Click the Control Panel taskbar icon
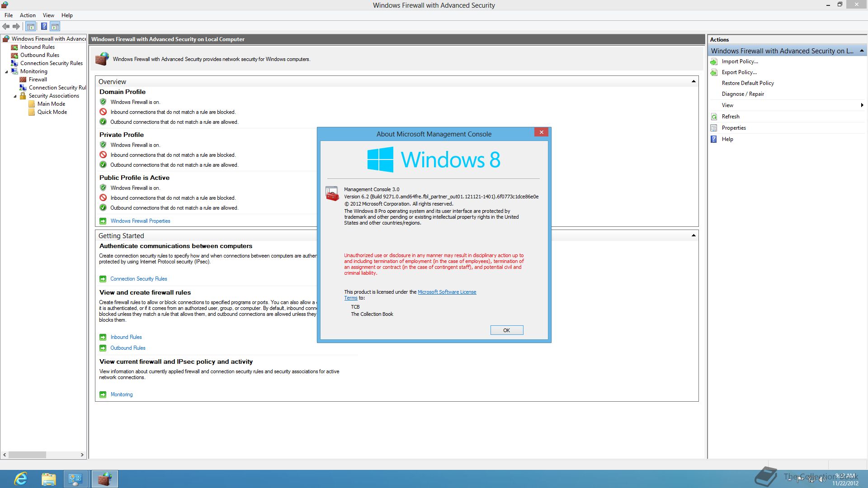The width and height of the screenshot is (868, 488). click(x=75, y=479)
